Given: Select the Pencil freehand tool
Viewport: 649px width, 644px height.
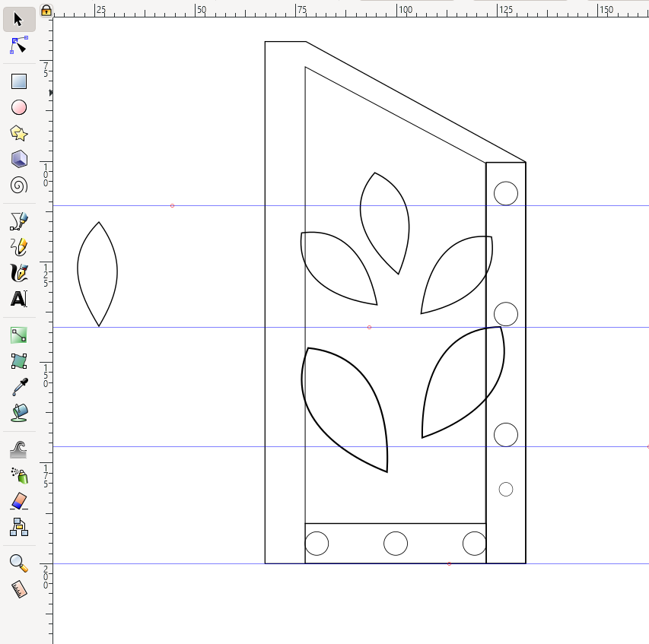Looking at the screenshot, I should [18, 246].
